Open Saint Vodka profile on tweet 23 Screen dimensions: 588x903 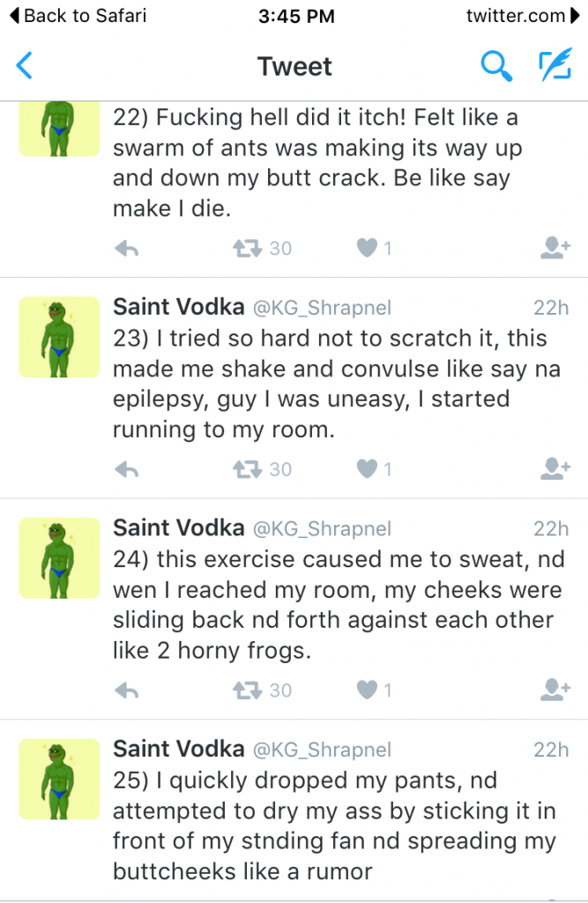179,307
